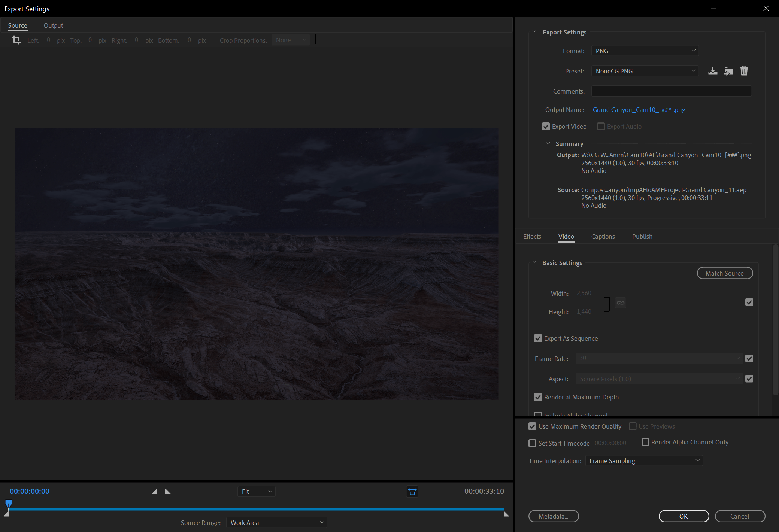The height and width of the screenshot is (532, 779).
Task: Delete the selected preset
Action: point(744,71)
